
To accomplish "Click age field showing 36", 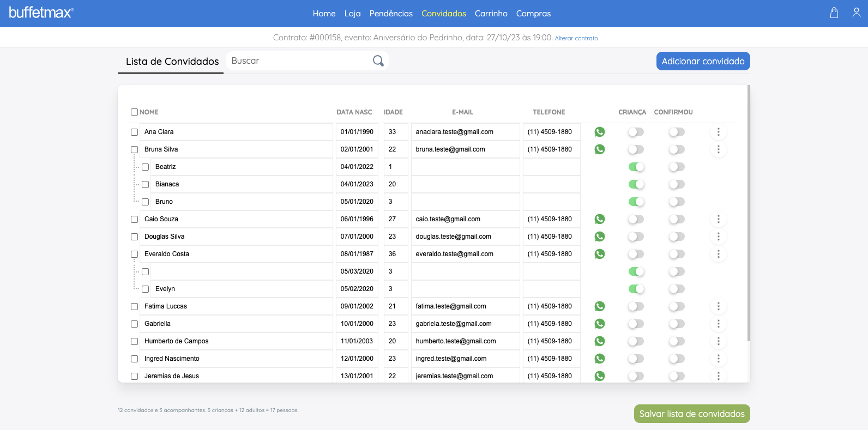I will (x=396, y=254).
